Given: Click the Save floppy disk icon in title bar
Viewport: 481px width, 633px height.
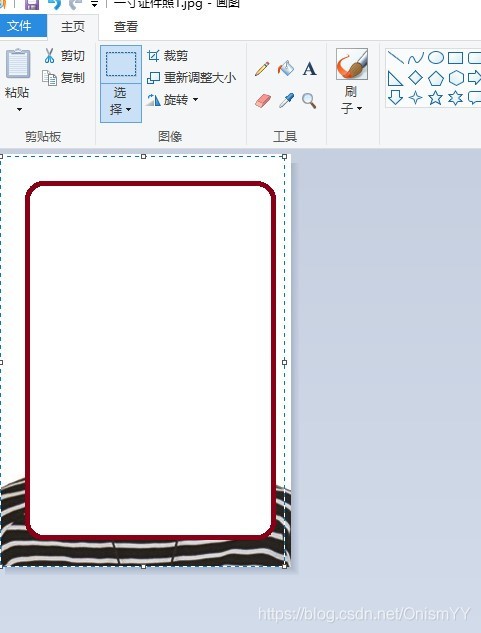Looking at the screenshot, I should [32, 4].
